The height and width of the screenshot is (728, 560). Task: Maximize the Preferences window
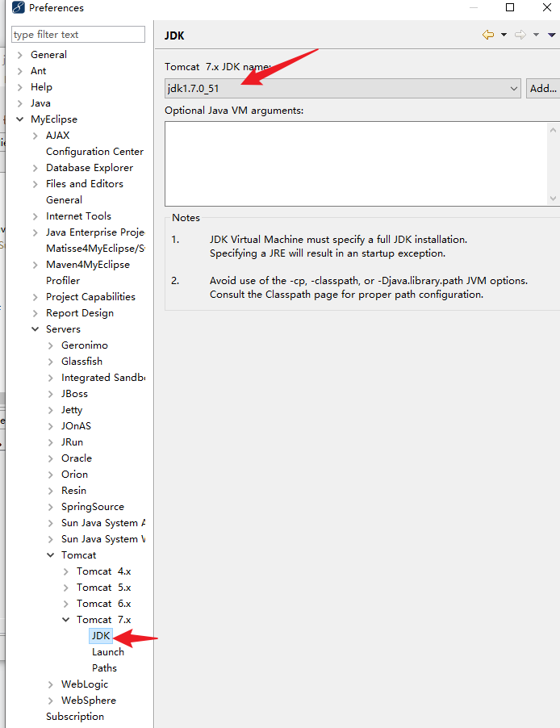point(510,7)
